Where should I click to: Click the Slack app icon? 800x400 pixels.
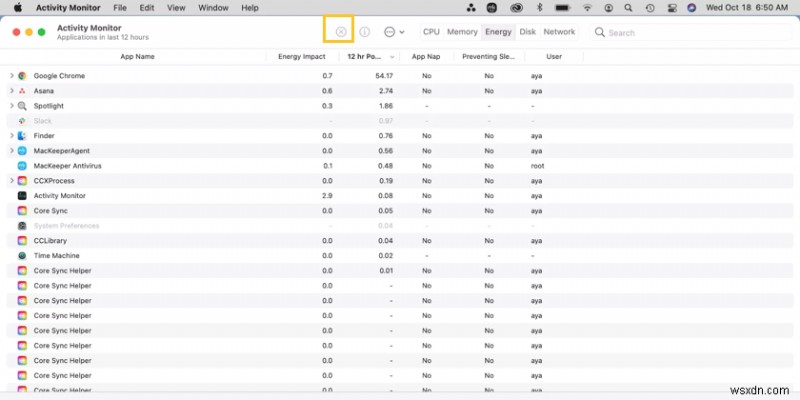[x=22, y=121]
